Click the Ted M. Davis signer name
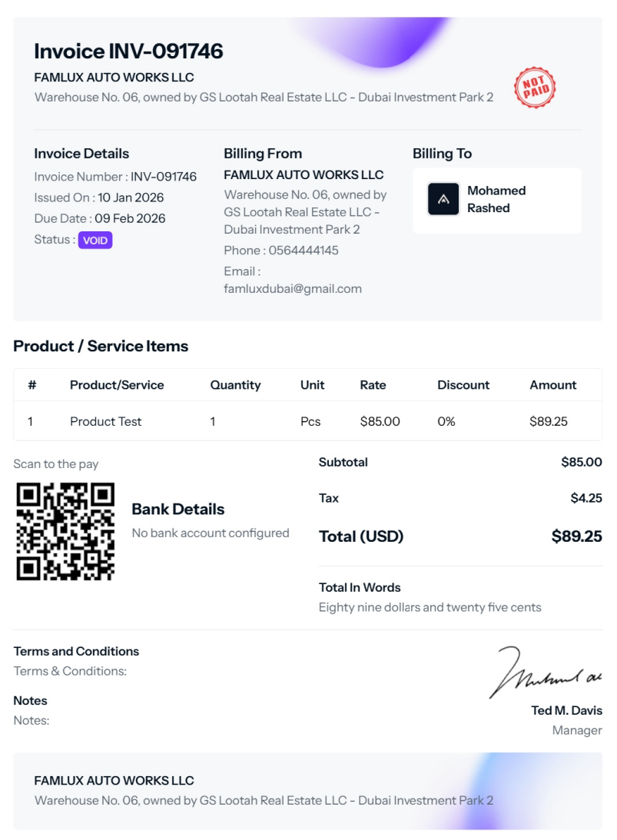The height and width of the screenshot is (840, 617). [x=566, y=710]
